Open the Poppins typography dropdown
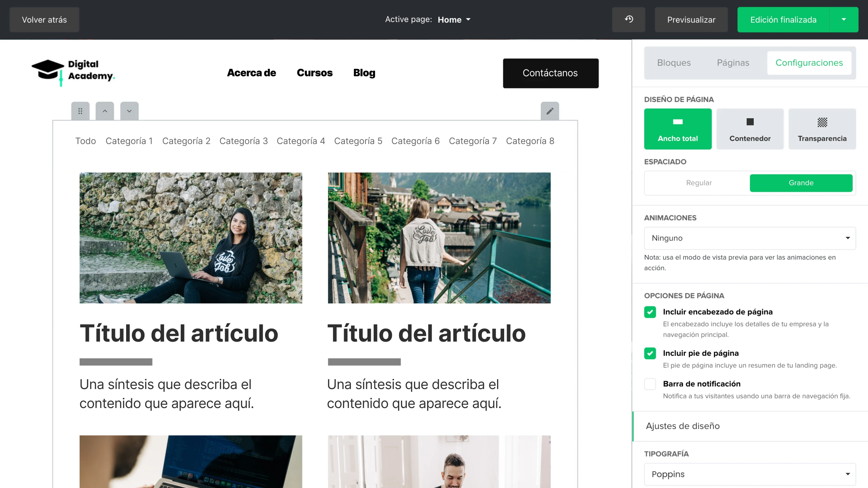The width and height of the screenshot is (868, 488). tap(750, 474)
